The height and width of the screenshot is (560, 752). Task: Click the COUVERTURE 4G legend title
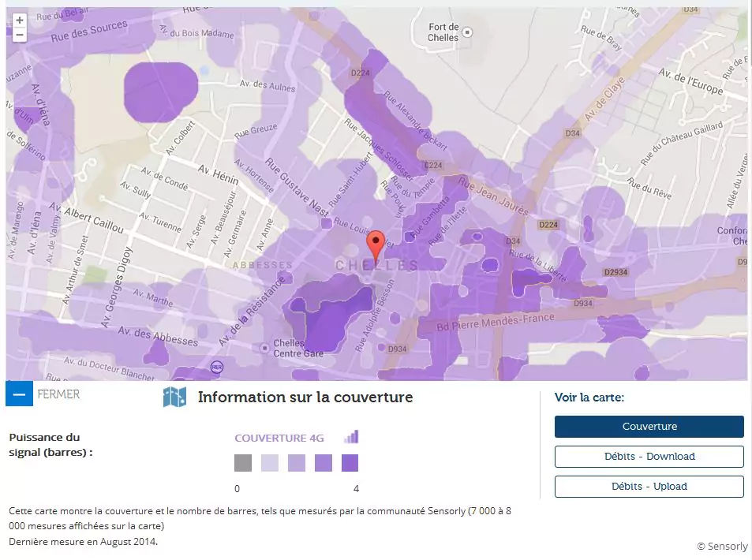point(279,438)
